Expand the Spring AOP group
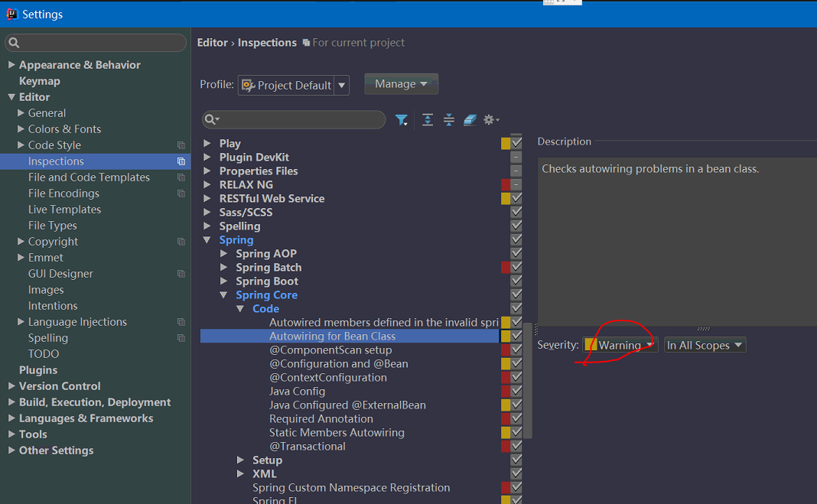 click(x=223, y=253)
